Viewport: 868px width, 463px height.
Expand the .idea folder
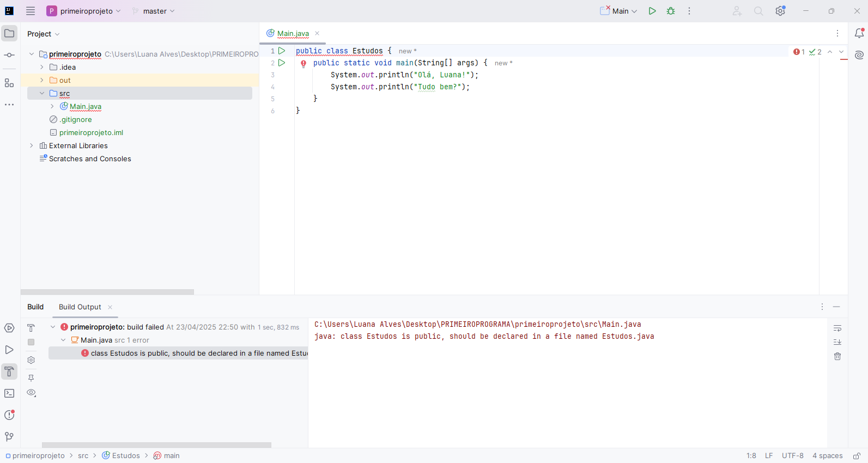pyautogui.click(x=42, y=67)
